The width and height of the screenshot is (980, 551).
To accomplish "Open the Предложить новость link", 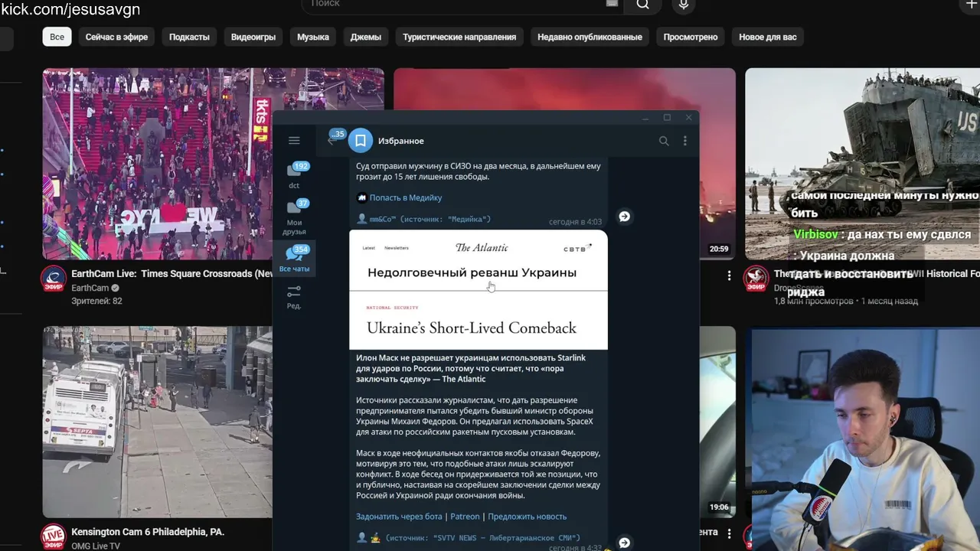I will point(528,517).
